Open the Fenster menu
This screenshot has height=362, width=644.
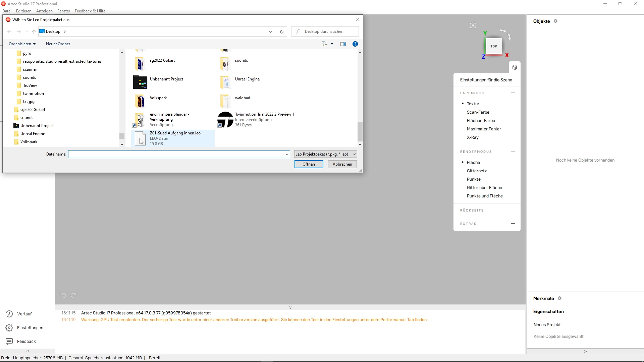tap(64, 11)
